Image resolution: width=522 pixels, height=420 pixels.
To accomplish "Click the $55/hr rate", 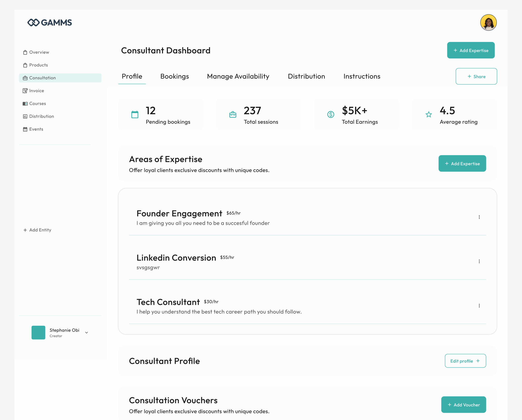I will pos(227,257).
